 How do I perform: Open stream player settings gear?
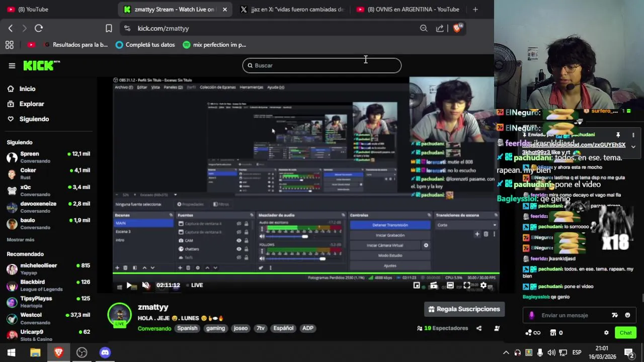point(484,285)
